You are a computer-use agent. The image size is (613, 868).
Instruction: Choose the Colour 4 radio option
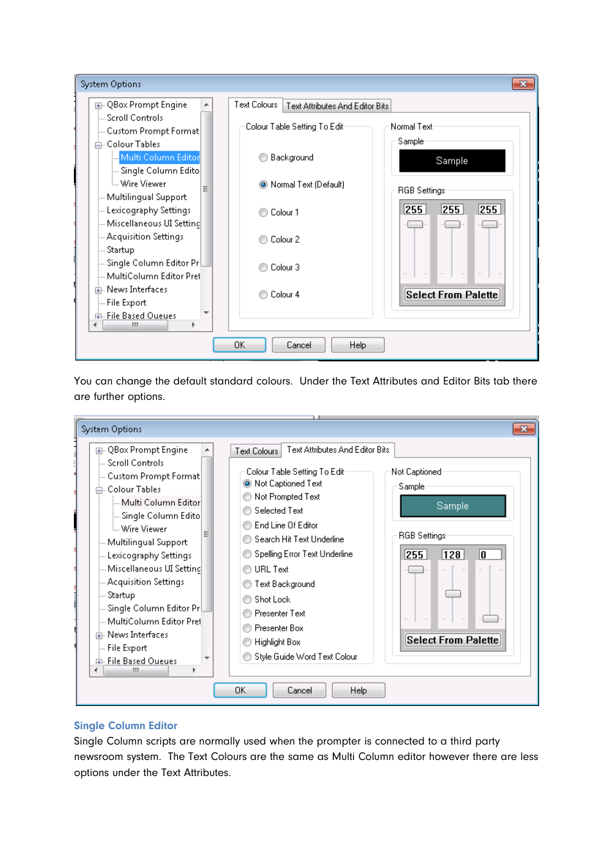(263, 294)
